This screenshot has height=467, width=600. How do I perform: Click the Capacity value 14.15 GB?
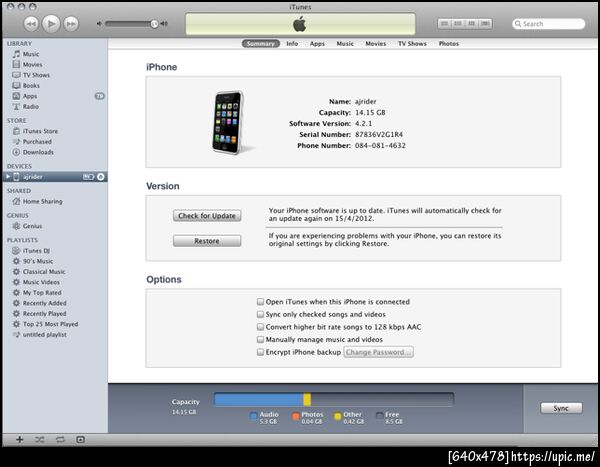pos(370,113)
